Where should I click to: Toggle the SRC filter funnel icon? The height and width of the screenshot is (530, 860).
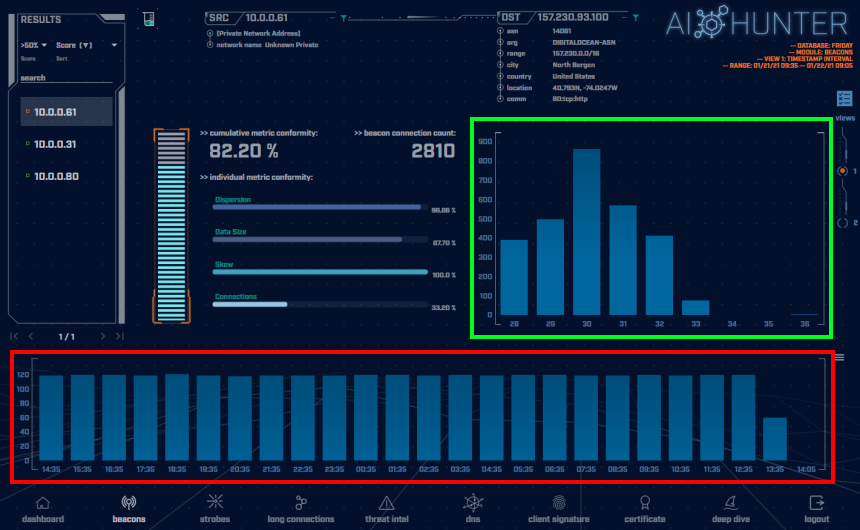(x=344, y=18)
